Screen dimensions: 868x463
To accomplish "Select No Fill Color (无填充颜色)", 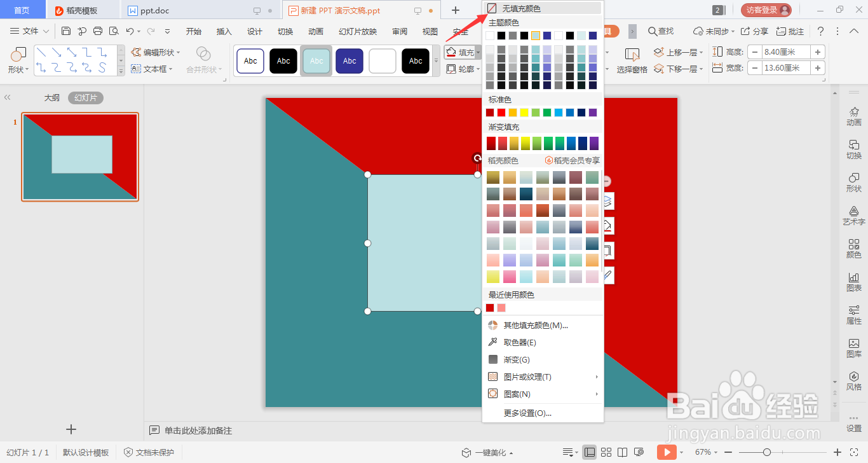I will (543, 8).
